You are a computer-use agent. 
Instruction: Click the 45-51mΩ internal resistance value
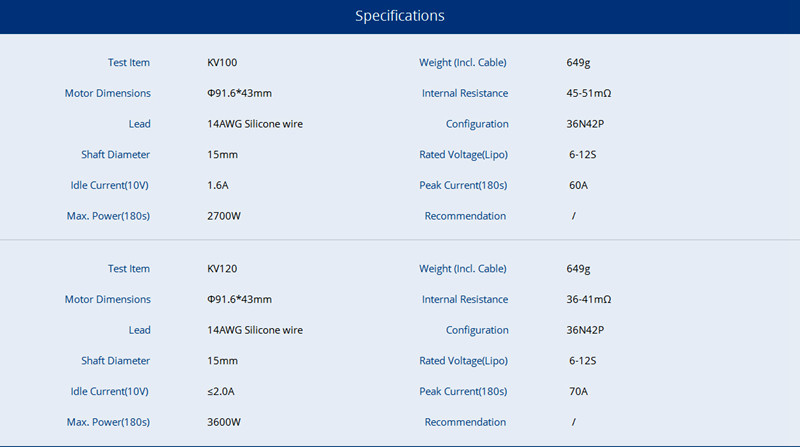click(588, 94)
